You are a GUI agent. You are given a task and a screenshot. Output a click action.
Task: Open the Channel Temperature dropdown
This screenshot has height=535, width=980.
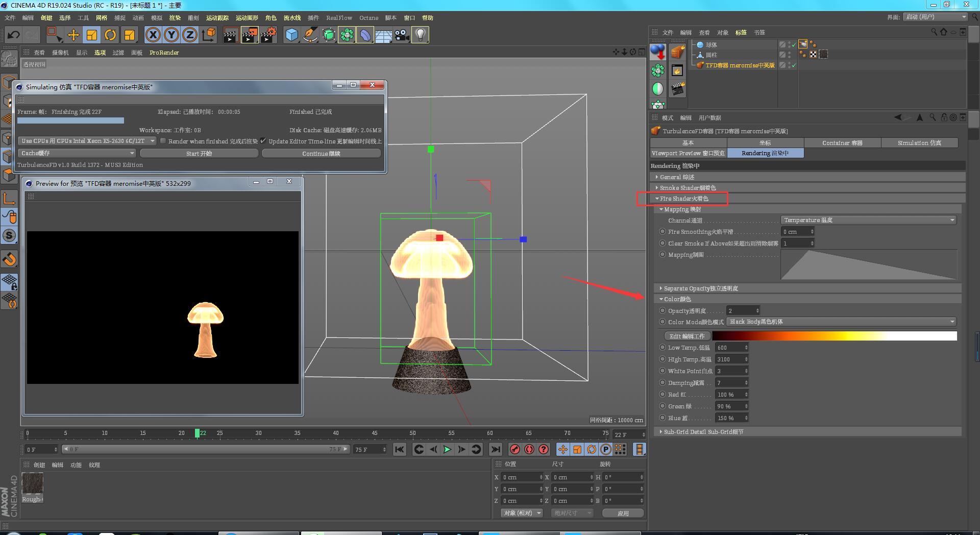868,220
